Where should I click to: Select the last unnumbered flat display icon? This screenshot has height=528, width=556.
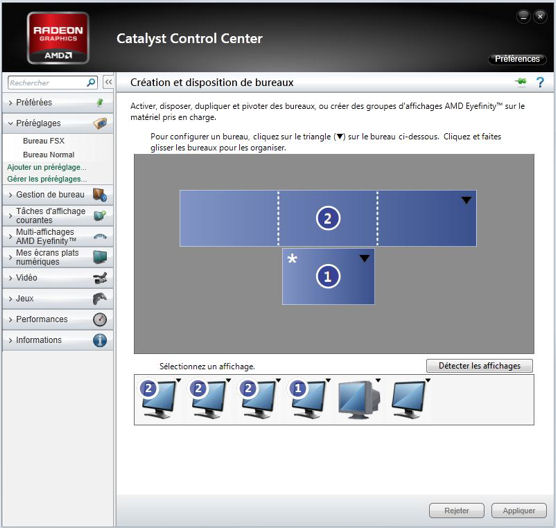(x=408, y=399)
